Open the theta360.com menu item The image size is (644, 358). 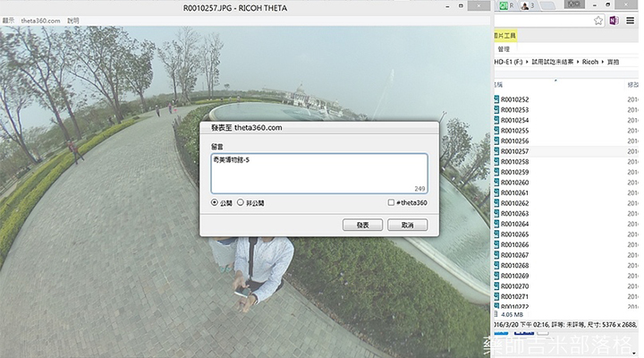[40, 21]
